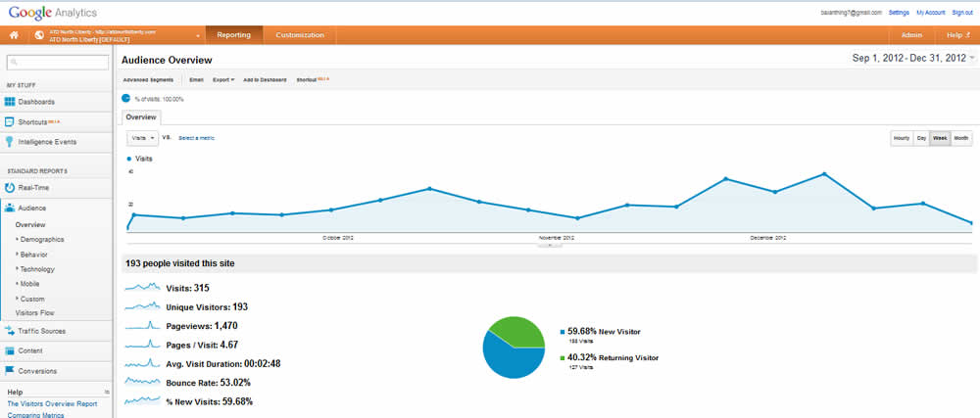Image resolution: width=980 pixels, height=418 pixels.
Task: Switch chart to Hourly view
Action: pyautogui.click(x=901, y=139)
